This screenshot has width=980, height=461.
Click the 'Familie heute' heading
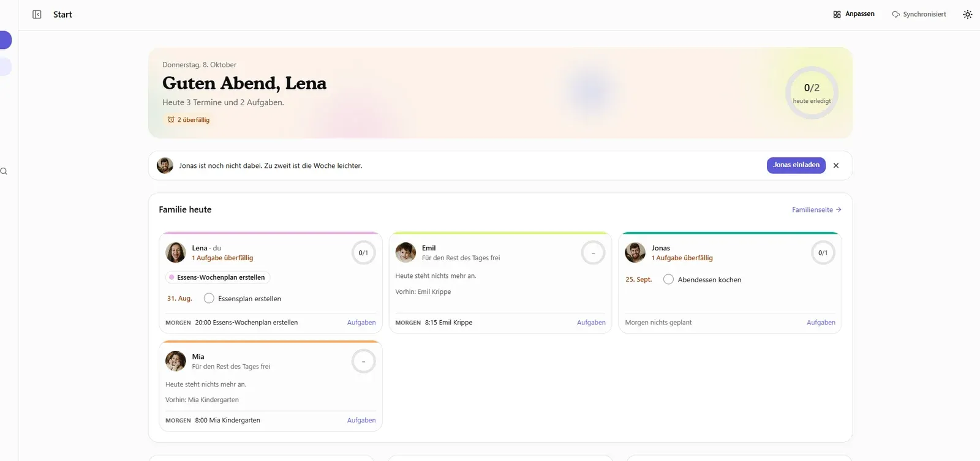coord(185,209)
